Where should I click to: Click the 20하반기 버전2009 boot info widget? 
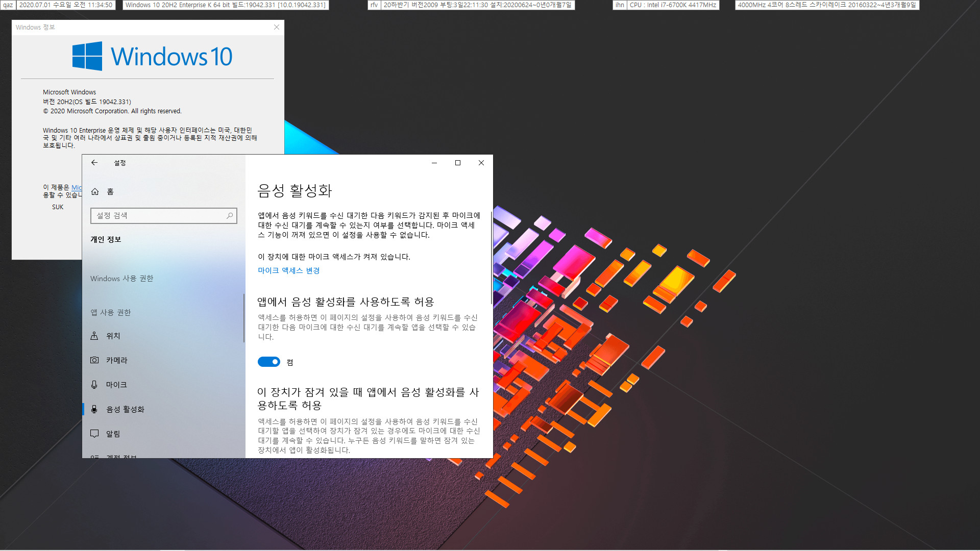point(478,5)
